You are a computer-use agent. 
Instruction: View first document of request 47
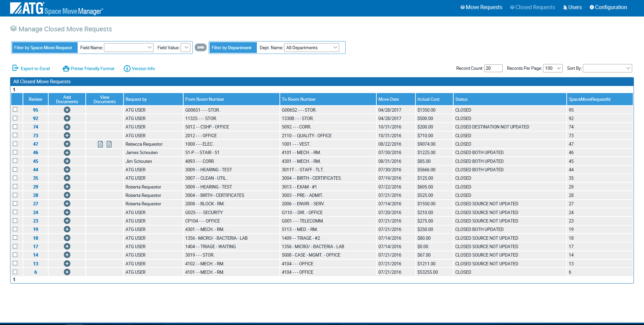click(100, 144)
